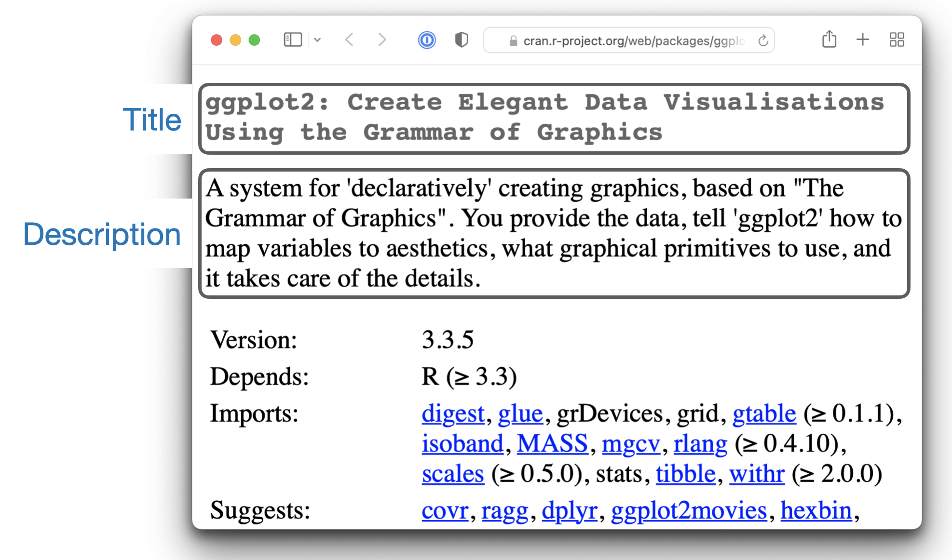This screenshot has width=952, height=560.
Task: Open the scales package link
Action: pos(453,474)
